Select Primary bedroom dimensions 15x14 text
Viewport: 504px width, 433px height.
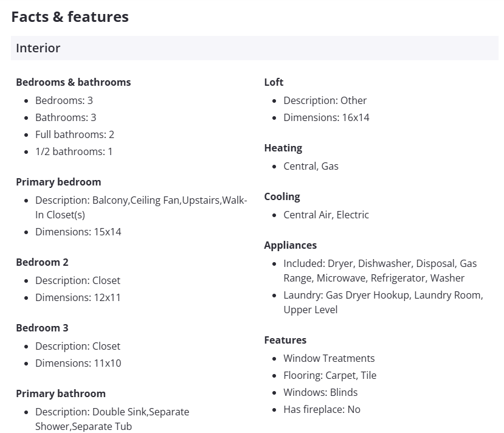coord(78,232)
